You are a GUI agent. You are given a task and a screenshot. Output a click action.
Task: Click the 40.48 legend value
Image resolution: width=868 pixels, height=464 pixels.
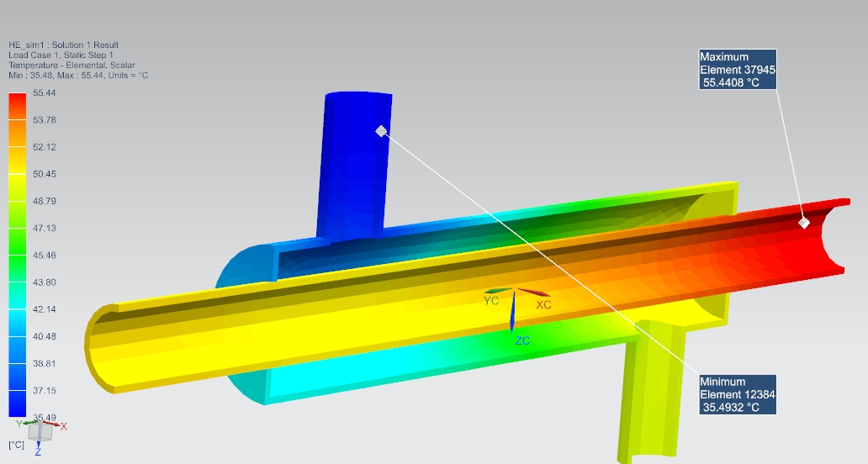point(45,337)
